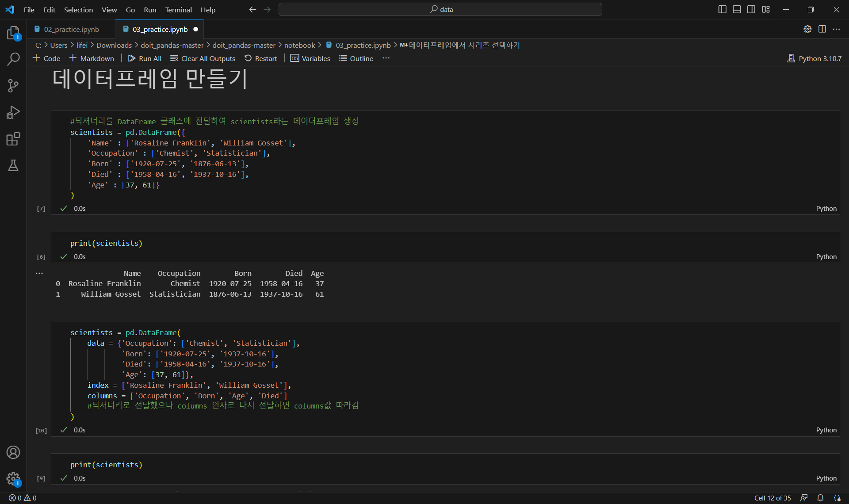Open the Extensions view icon
Screen dimensions: 849x504
[x=13, y=139]
